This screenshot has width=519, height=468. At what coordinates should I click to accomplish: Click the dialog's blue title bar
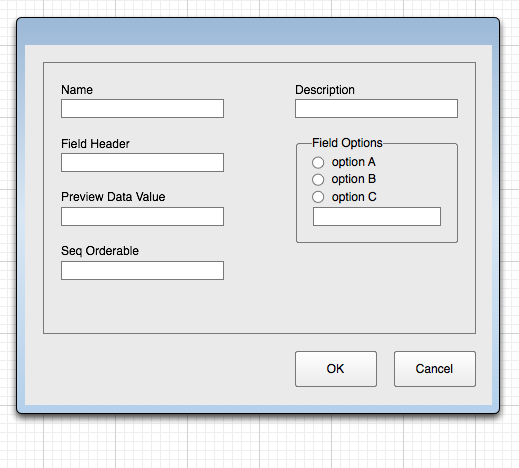pyautogui.click(x=258, y=31)
